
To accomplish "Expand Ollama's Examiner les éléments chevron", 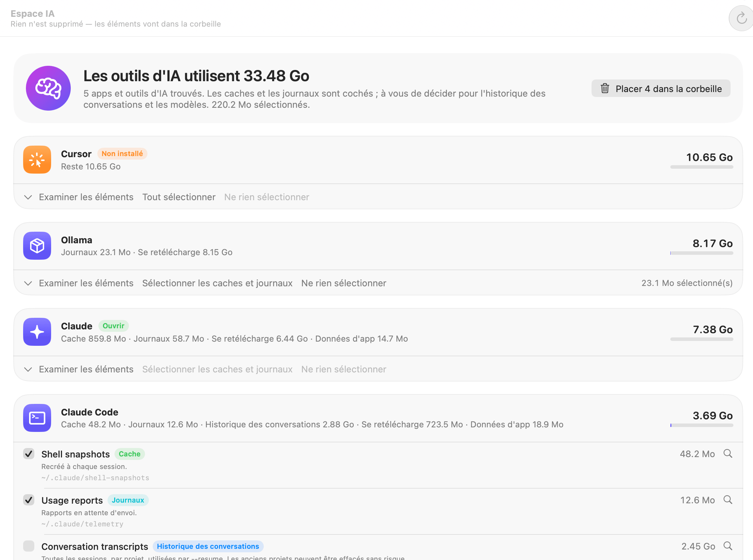I will pyautogui.click(x=28, y=283).
